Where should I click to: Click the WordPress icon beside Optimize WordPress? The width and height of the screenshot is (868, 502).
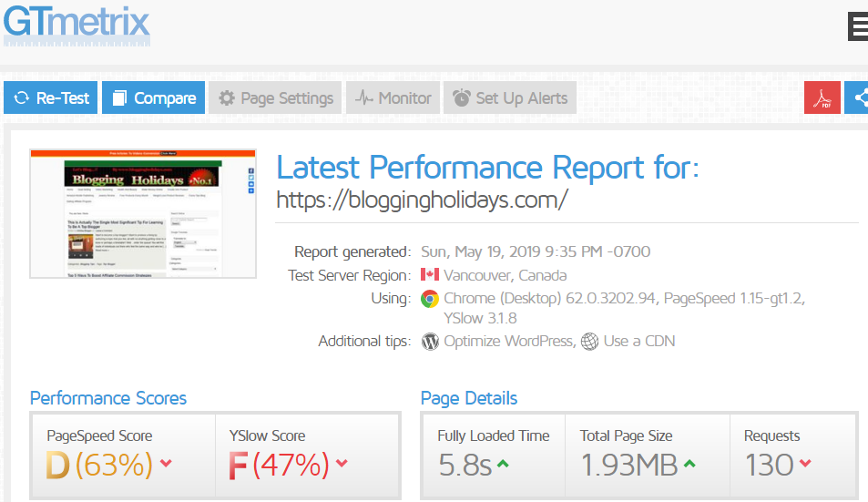pos(430,342)
